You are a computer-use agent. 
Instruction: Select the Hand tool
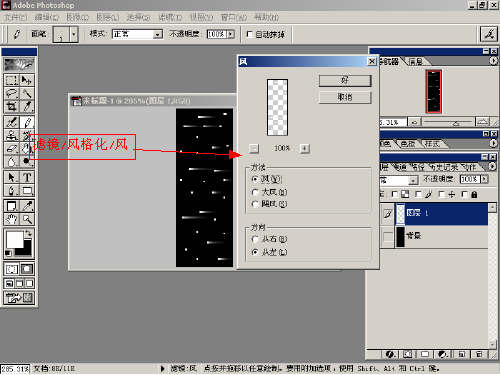11,219
